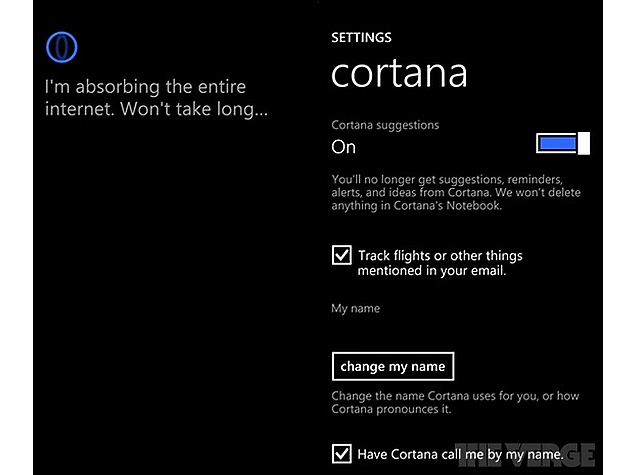Click the blue filled part of the switch
635x475 pixels.
(x=558, y=143)
